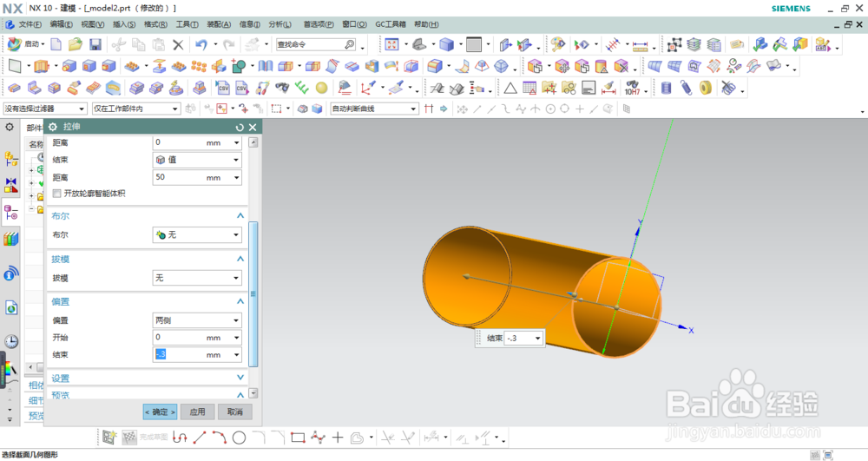Open the History clock sidebar icon
Viewport: 868px width, 461px height.
pyautogui.click(x=11, y=341)
